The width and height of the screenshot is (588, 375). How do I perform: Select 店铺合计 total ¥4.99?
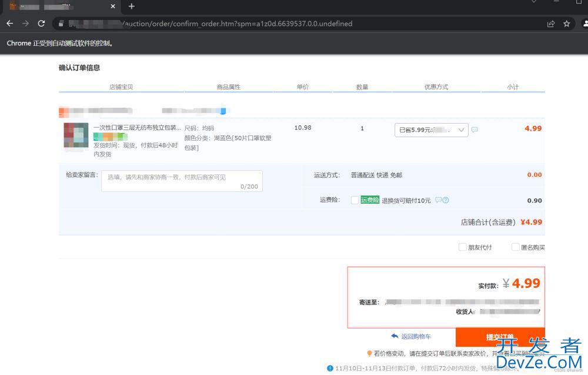[x=532, y=222]
